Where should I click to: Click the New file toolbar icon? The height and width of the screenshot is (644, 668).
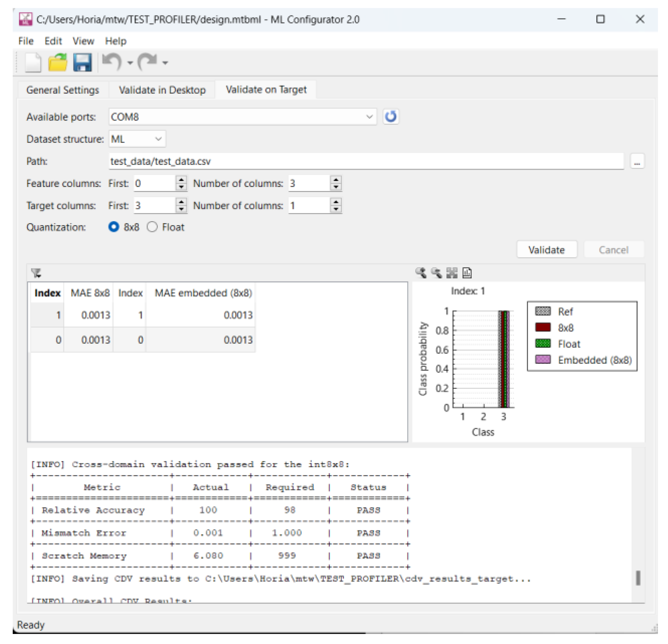click(33, 63)
